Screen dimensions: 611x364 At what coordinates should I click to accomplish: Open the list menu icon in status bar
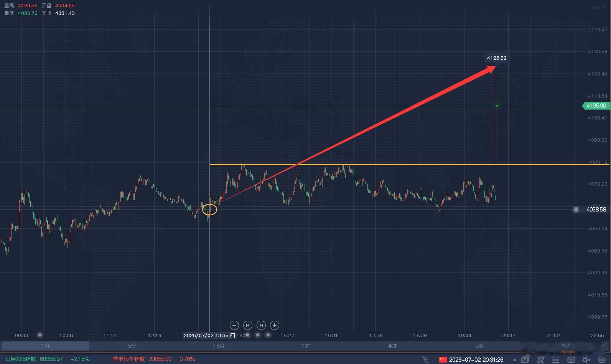pos(556,359)
